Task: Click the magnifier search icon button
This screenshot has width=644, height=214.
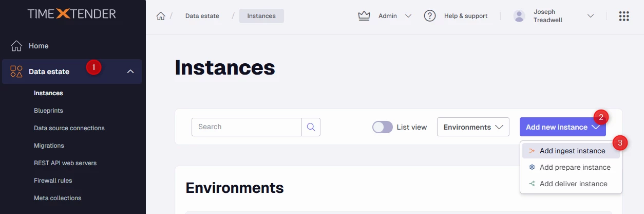Action: click(311, 127)
